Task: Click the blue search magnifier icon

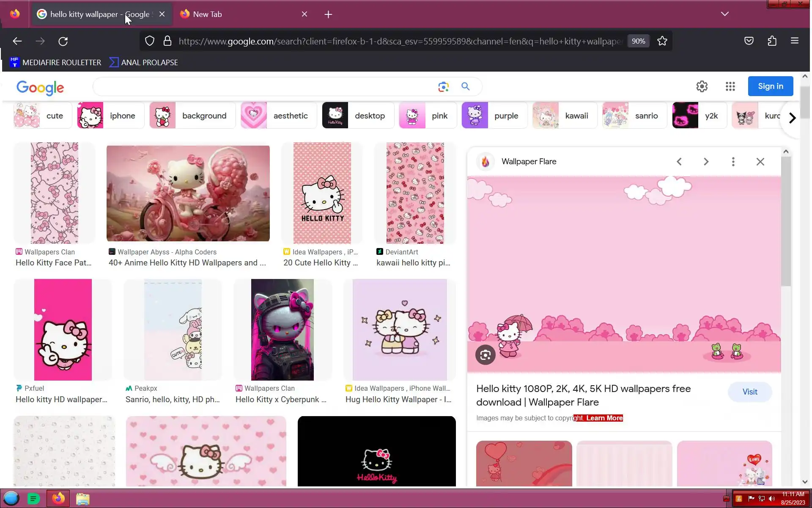Action: 465,86
